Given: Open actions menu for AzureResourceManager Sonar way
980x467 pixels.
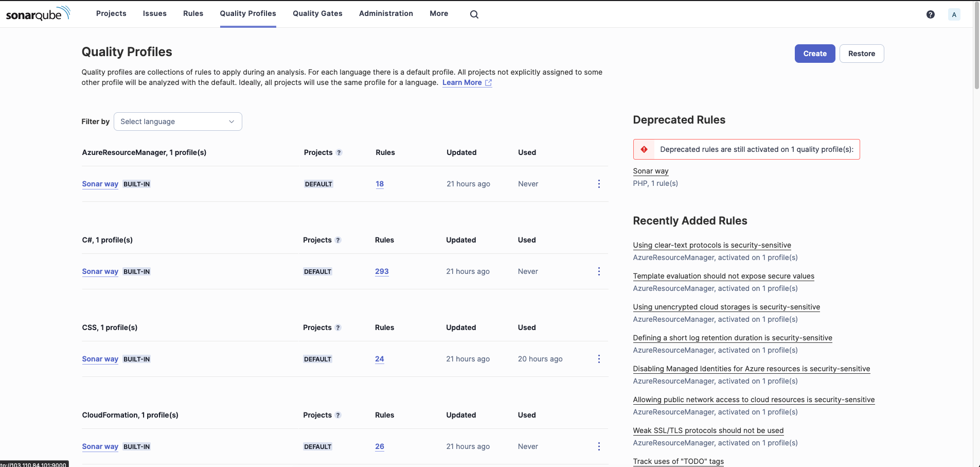Looking at the screenshot, I should 599,184.
